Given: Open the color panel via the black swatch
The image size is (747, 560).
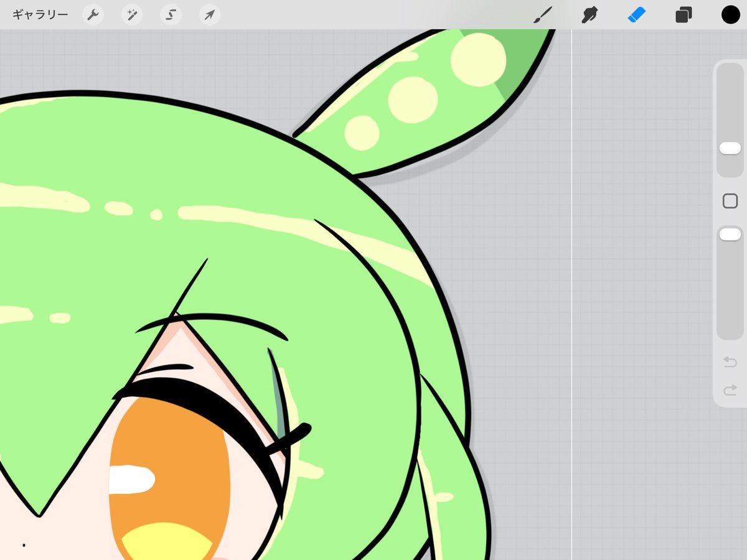Looking at the screenshot, I should 730,14.
